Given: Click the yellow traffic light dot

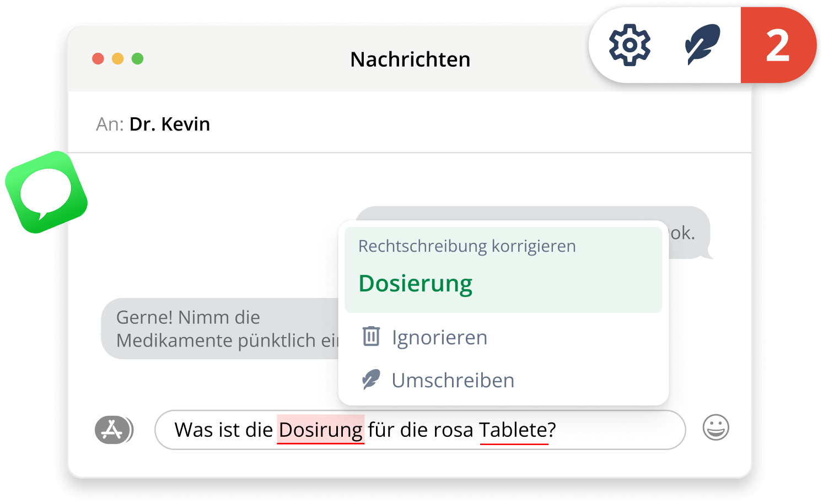Looking at the screenshot, I should 119,58.
